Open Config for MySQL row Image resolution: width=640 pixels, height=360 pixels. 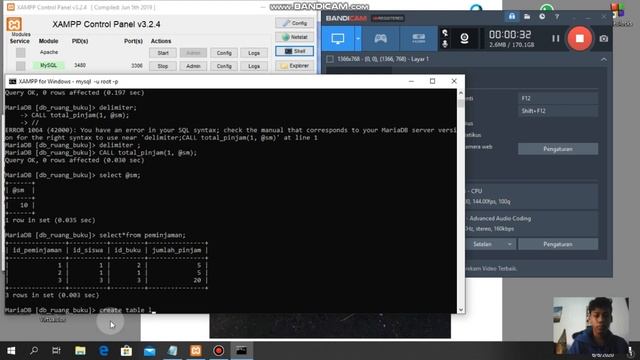(224, 66)
